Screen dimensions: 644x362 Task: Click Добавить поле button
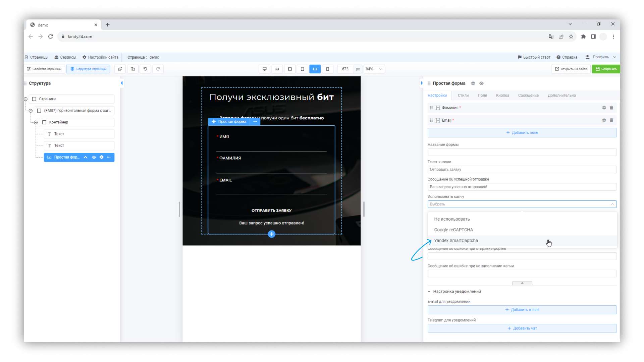point(522,133)
